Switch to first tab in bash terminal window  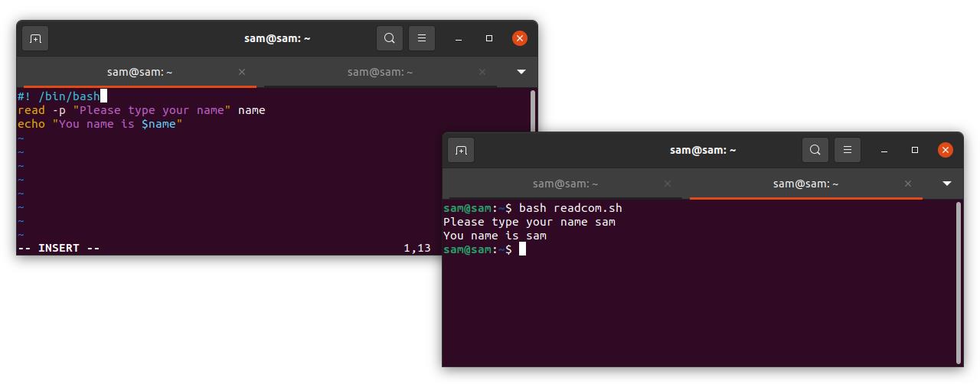tap(565, 184)
